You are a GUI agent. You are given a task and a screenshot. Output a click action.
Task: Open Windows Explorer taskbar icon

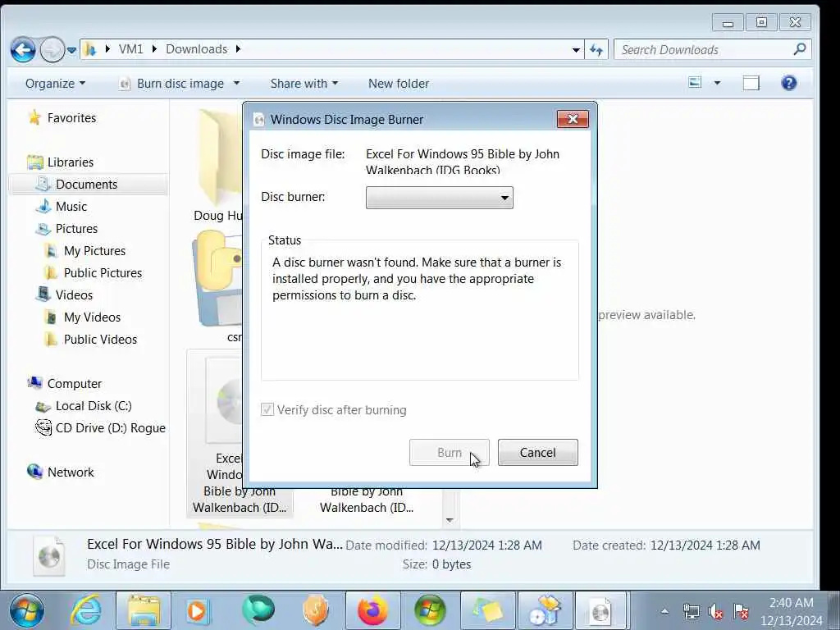point(144,610)
